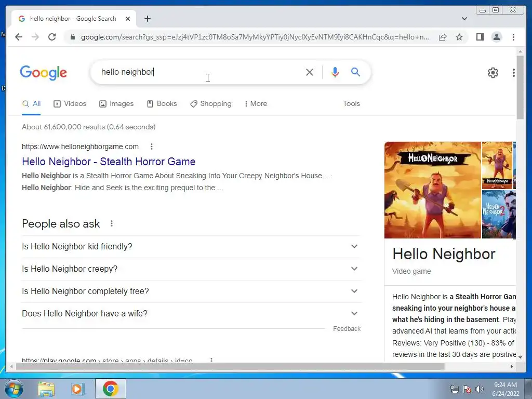
Task: Open the More search categories menu
Action: [x=256, y=104]
